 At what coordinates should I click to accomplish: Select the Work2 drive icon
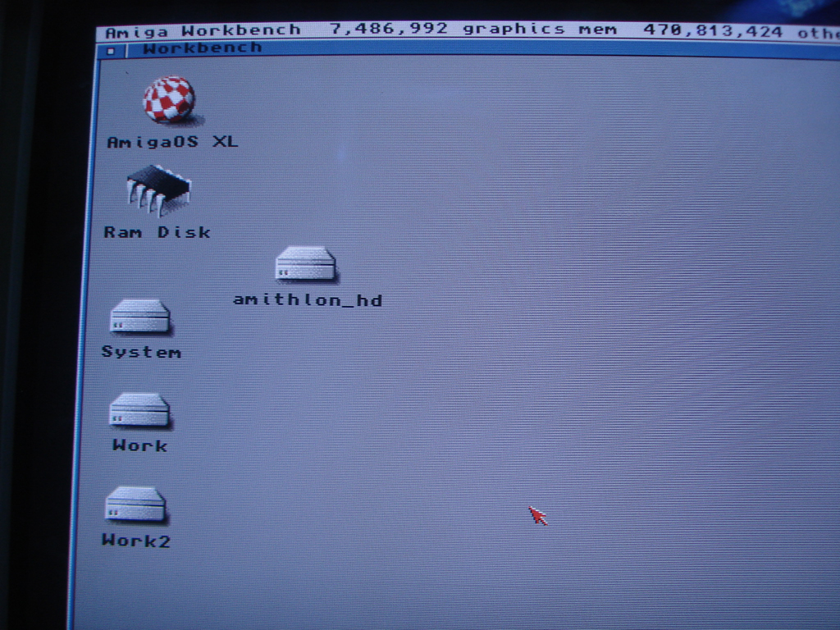coord(136,504)
